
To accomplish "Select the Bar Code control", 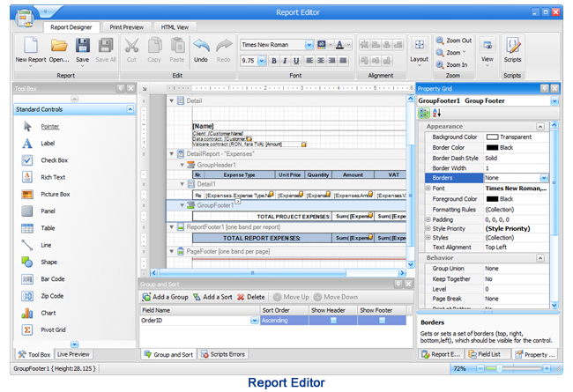I will [x=27, y=279].
